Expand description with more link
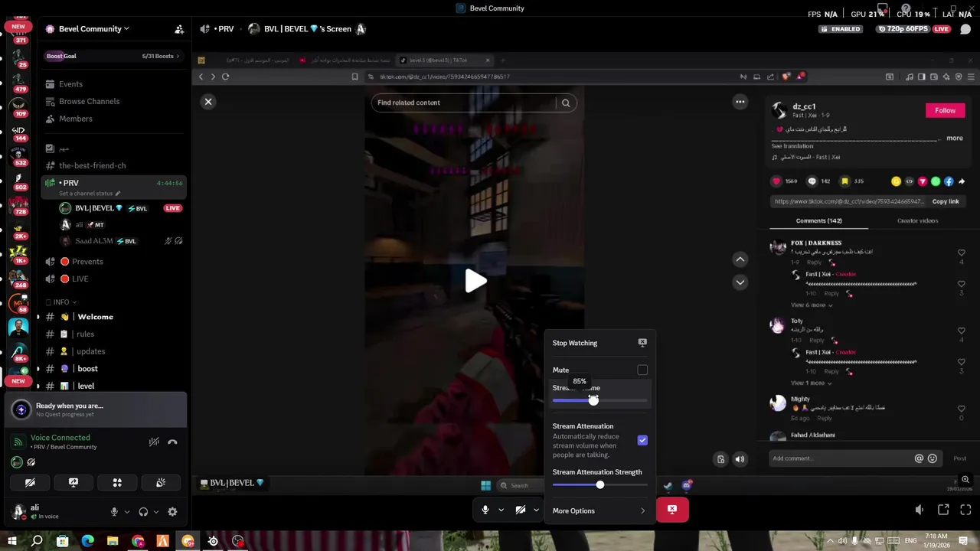 [x=955, y=139]
